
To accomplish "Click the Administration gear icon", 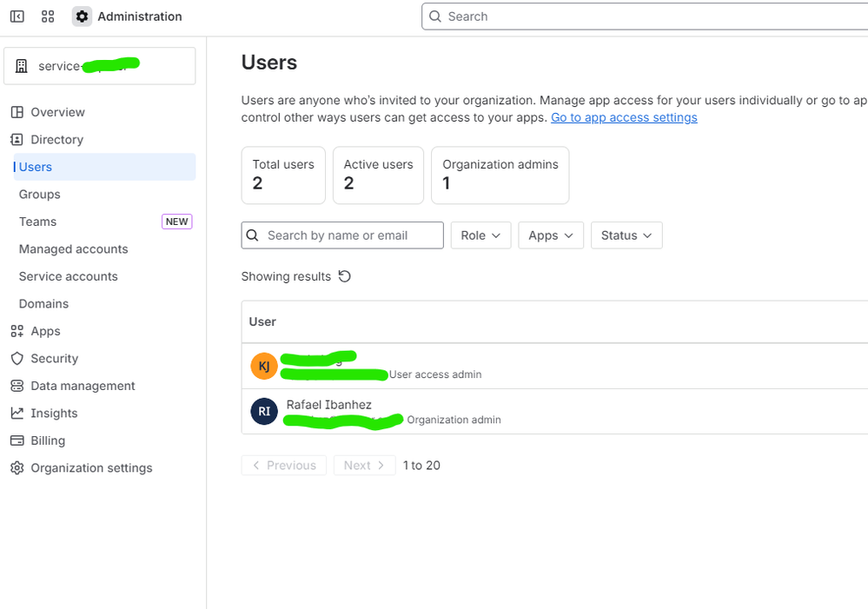I will (x=82, y=17).
